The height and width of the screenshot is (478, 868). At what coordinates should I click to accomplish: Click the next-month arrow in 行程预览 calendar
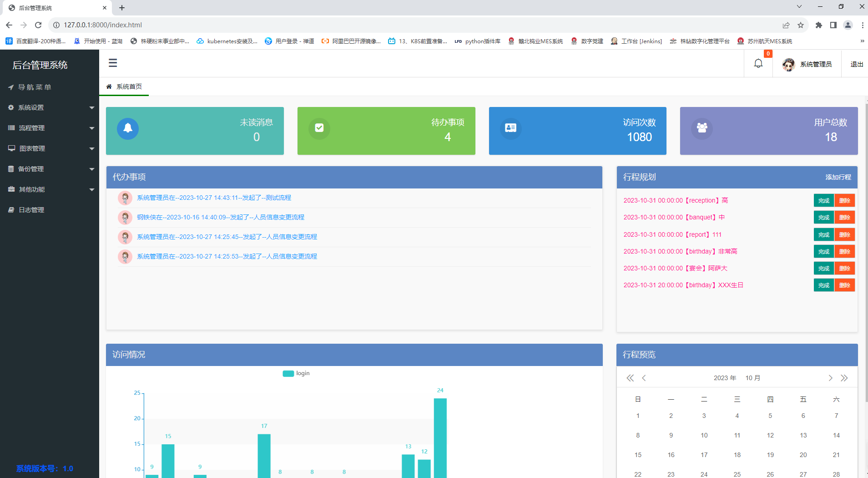(x=830, y=377)
